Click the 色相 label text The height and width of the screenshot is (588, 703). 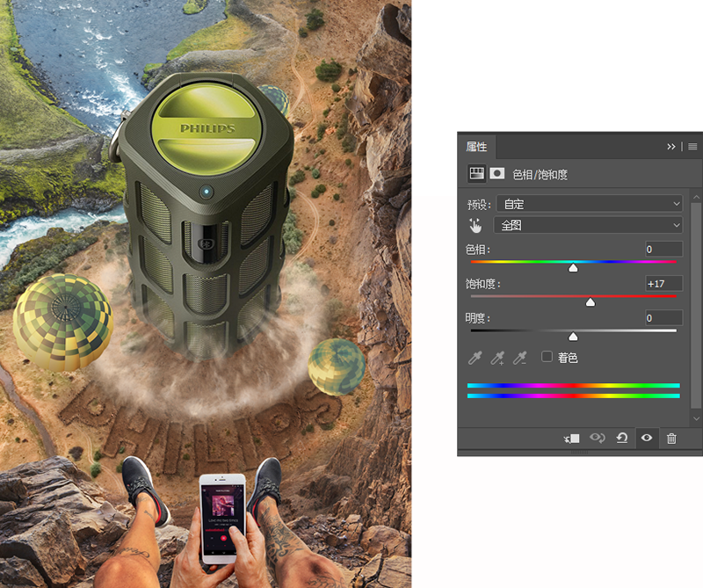pos(477,250)
